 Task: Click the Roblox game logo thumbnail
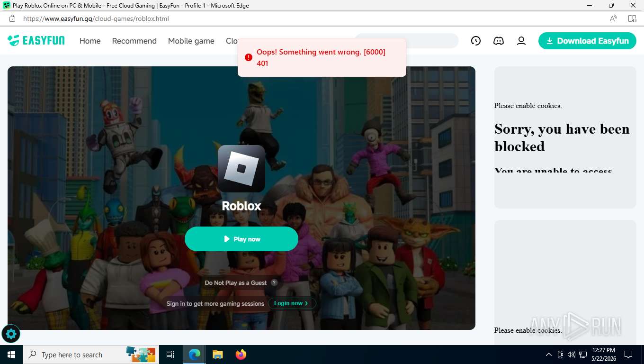click(x=241, y=169)
